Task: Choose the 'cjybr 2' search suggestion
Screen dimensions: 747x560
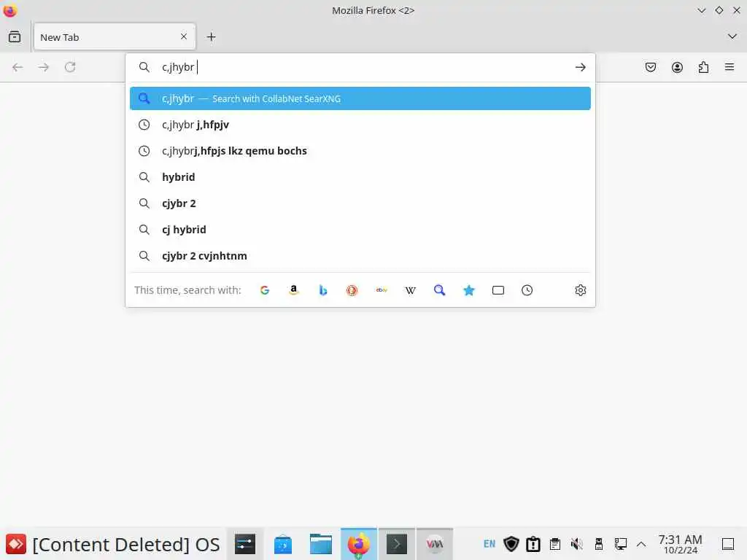Action: click(x=360, y=203)
